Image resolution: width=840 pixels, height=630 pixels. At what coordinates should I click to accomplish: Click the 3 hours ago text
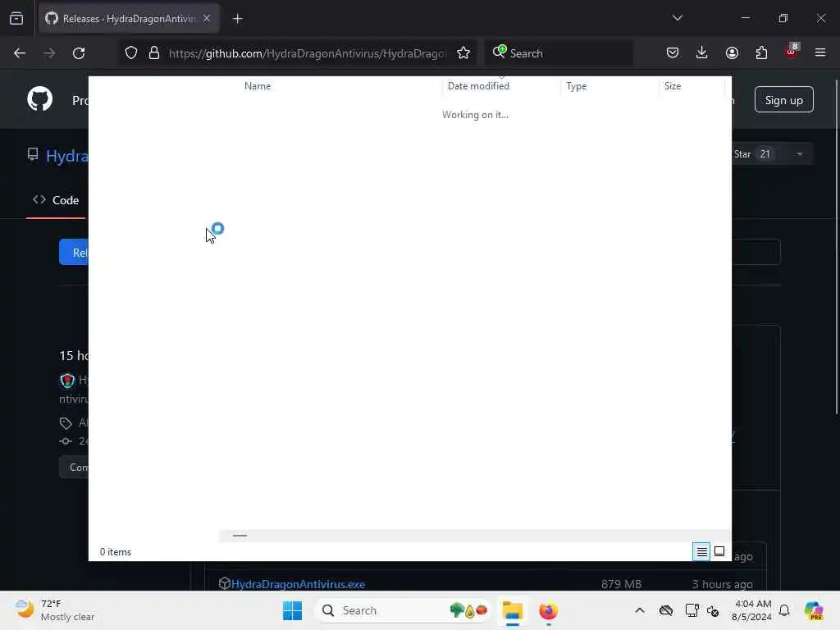[x=722, y=584]
